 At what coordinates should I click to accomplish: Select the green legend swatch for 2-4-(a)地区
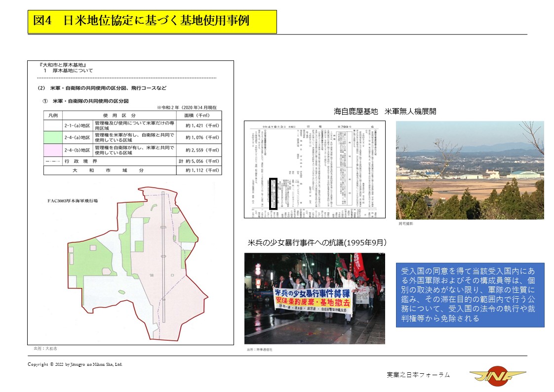point(53,137)
